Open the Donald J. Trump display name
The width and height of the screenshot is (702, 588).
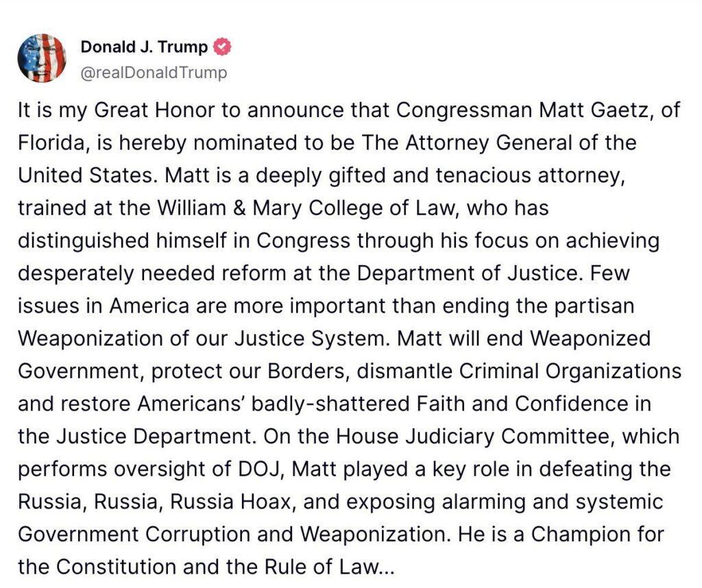pyautogui.click(x=144, y=47)
